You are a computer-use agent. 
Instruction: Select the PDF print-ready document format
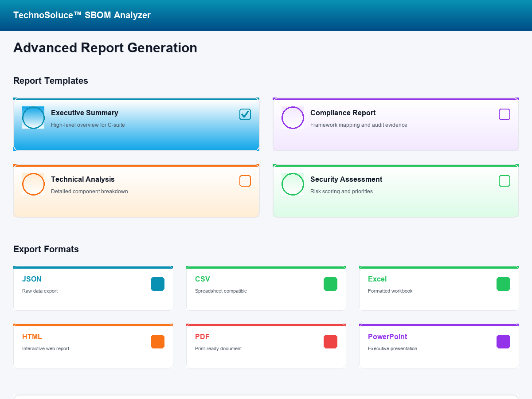pyautogui.click(x=266, y=345)
